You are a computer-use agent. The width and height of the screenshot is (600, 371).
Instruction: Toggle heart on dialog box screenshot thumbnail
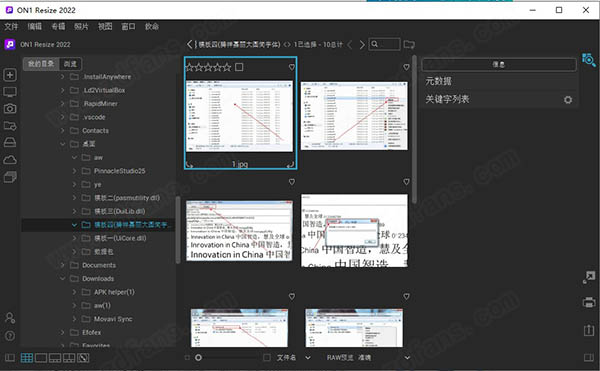[406, 182]
